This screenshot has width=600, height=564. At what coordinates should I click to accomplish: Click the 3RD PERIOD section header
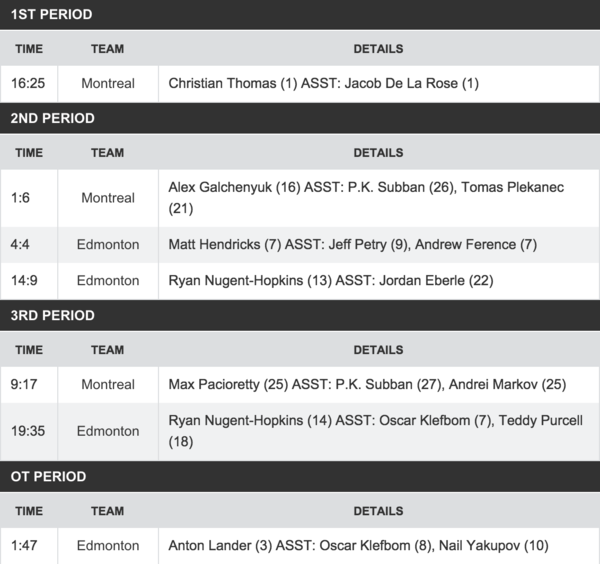(x=300, y=315)
